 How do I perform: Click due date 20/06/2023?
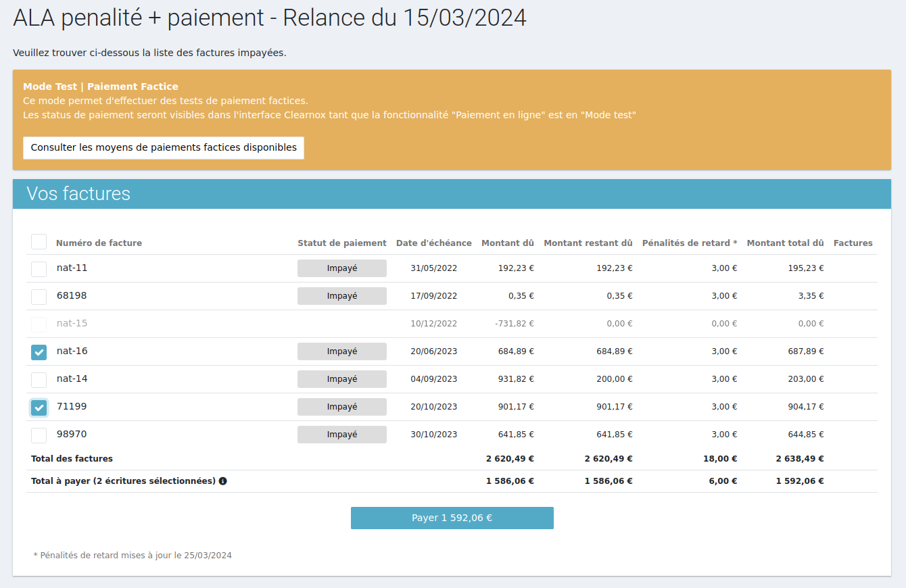click(434, 351)
